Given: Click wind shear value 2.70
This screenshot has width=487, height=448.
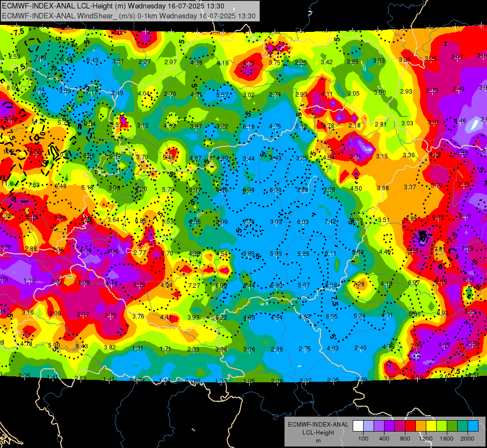Looking at the screenshot, I should click(x=170, y=94).
